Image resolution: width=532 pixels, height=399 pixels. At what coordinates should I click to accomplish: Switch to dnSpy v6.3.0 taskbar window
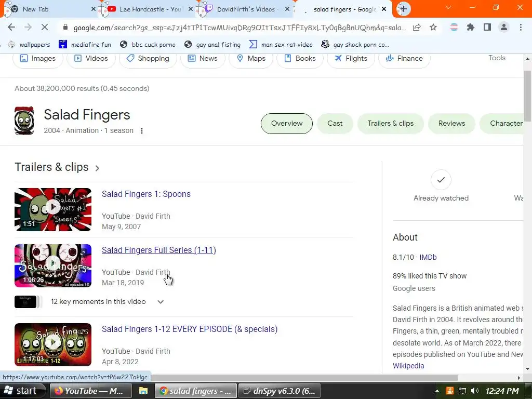click(x=279, y=391)
